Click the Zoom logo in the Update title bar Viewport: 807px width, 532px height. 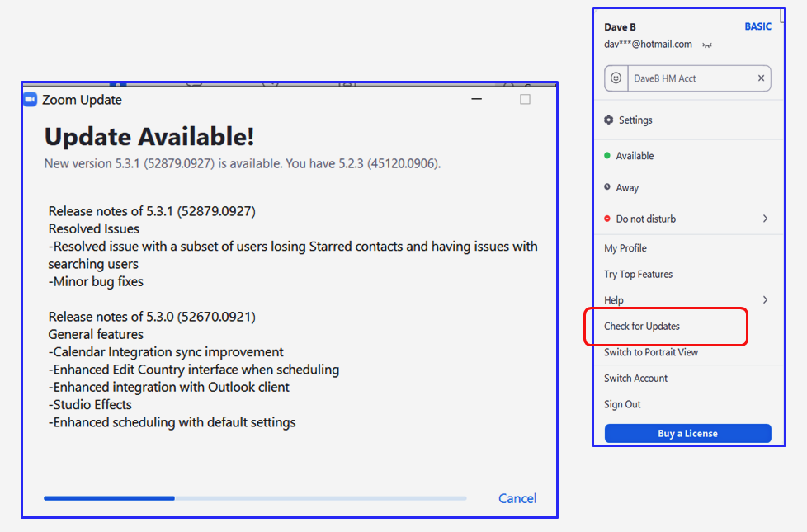31,99
